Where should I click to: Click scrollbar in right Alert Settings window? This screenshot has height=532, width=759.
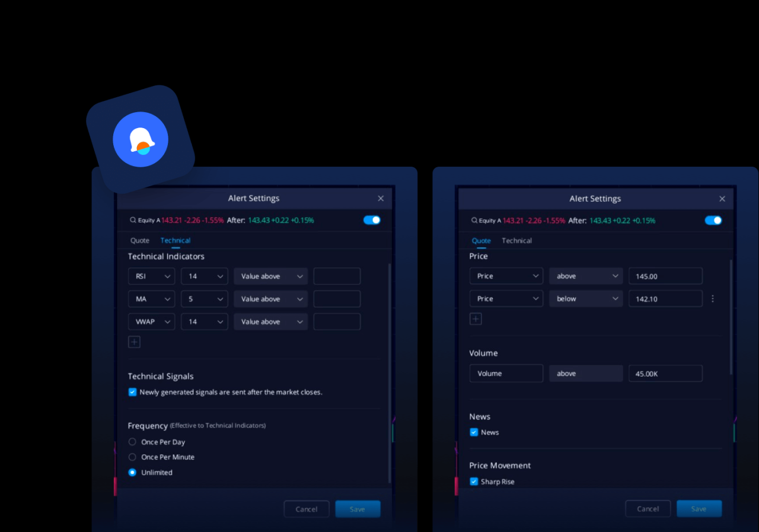click(731, 317)
